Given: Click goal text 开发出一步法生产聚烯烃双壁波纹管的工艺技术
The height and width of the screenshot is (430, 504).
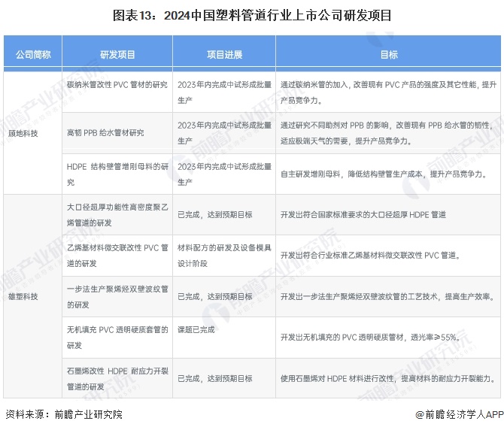Looking at the screenshot, I should tap(388, 297).
